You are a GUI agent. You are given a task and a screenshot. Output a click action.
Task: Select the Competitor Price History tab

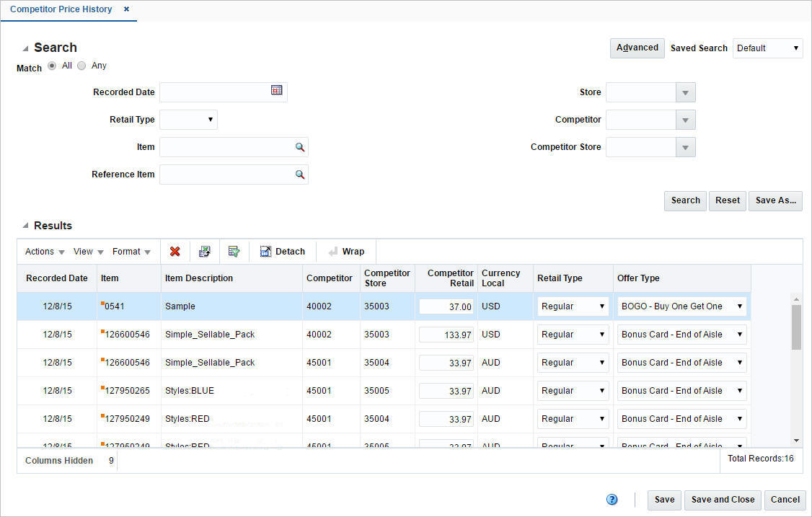pos(61,9)
